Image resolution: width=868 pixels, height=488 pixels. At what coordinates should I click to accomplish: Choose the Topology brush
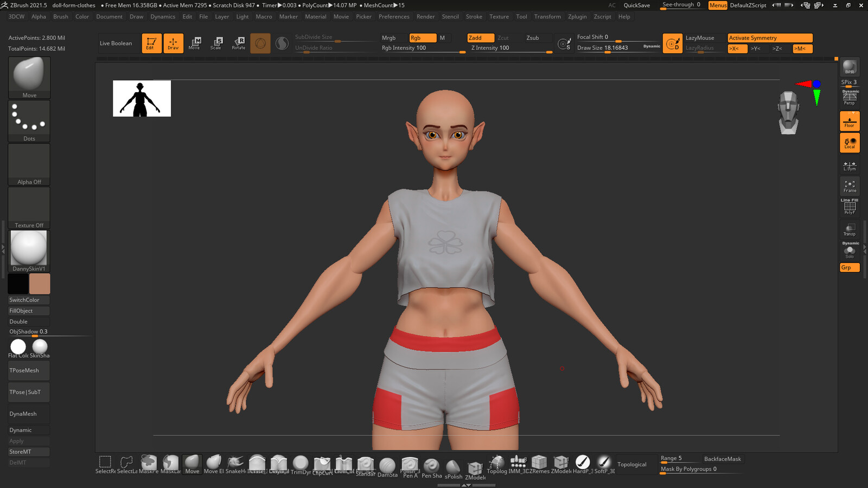click(496, 465)
